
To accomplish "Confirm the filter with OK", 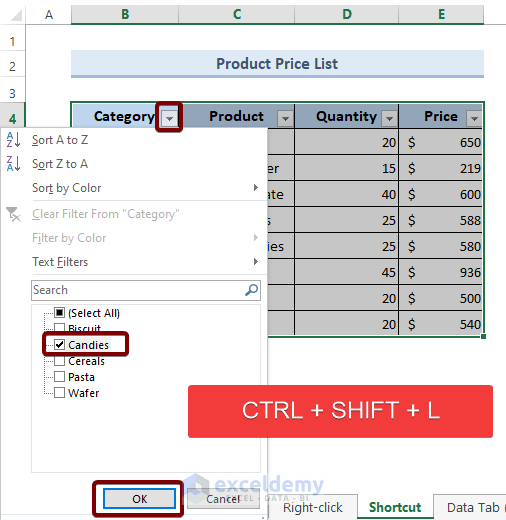I will (x=139, y=499).
